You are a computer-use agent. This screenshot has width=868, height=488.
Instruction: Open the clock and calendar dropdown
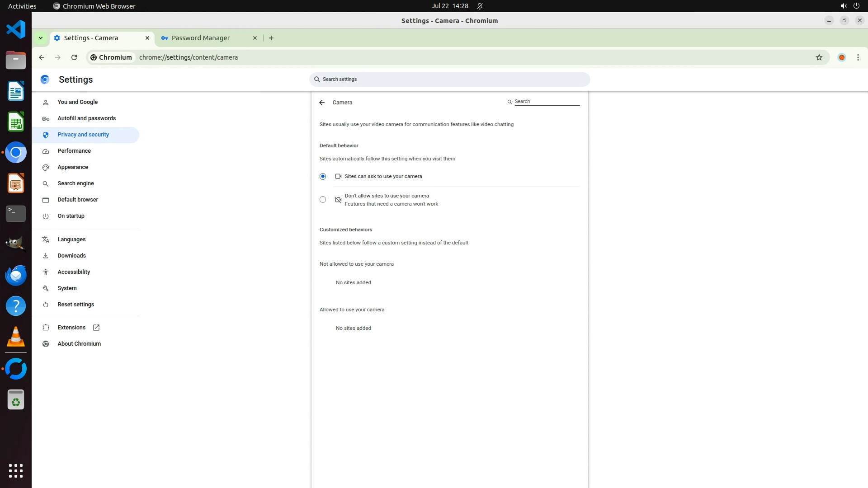click(449, 6)
